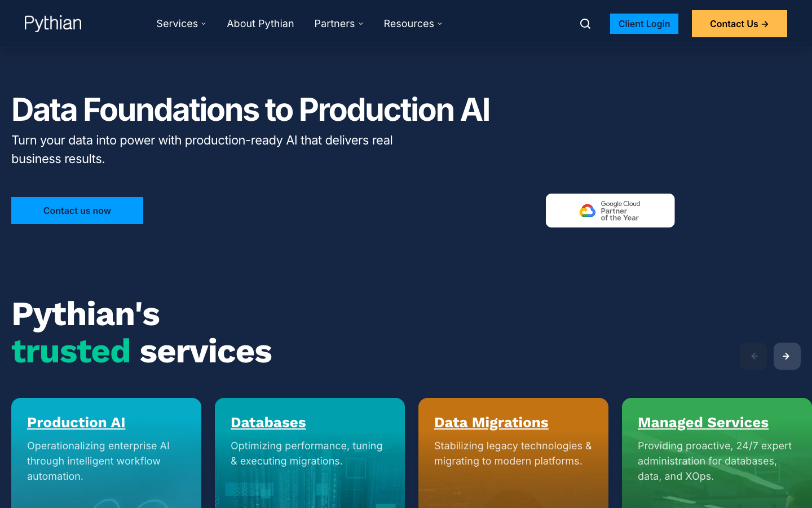Click the main hero heading 'Data Foundations to Production AI'
Viewport: 812px width, 508px height.
click(x=250, y=110)
